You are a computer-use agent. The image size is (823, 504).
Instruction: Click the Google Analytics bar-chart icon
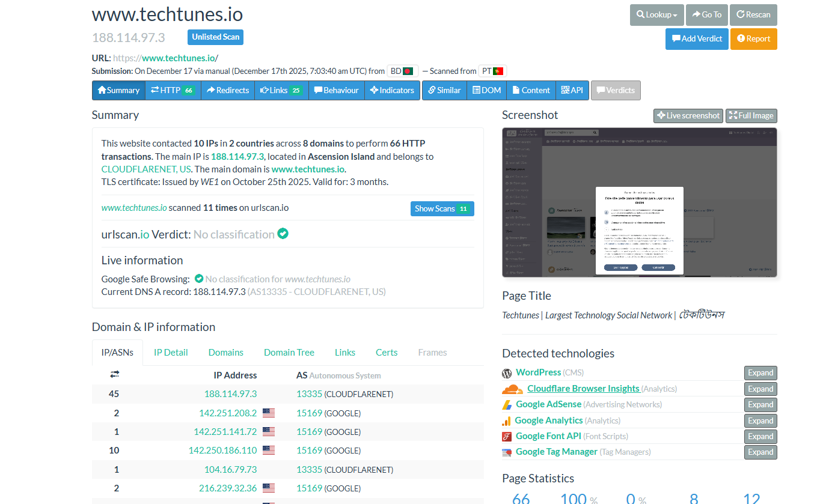point(506,420)
